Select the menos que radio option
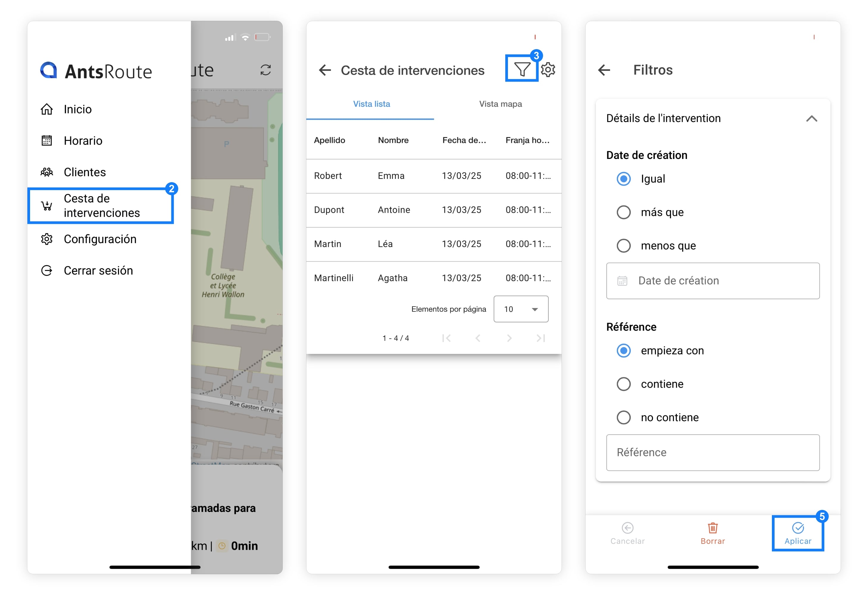 (623, 246)
